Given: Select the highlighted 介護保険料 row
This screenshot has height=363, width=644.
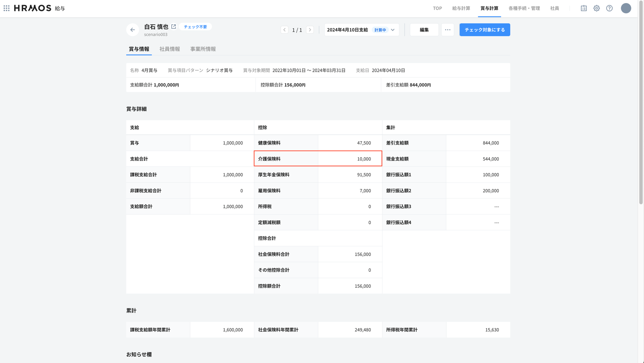Looking at the screenshot, I should tap(318, 159).
